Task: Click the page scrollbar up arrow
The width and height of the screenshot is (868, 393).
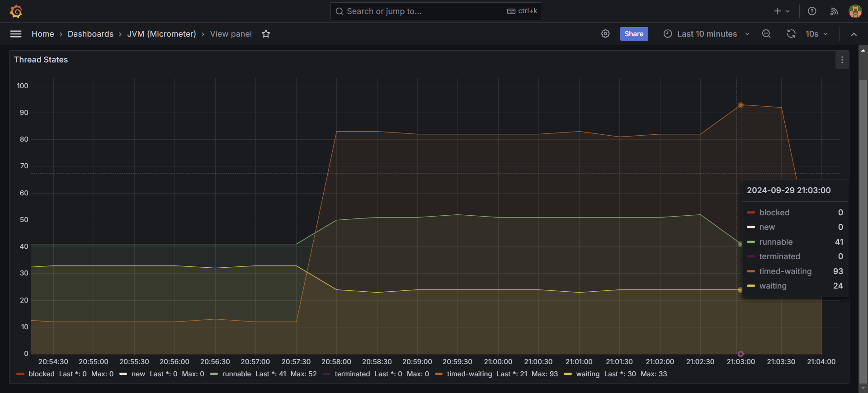Action: pos(863,50)
